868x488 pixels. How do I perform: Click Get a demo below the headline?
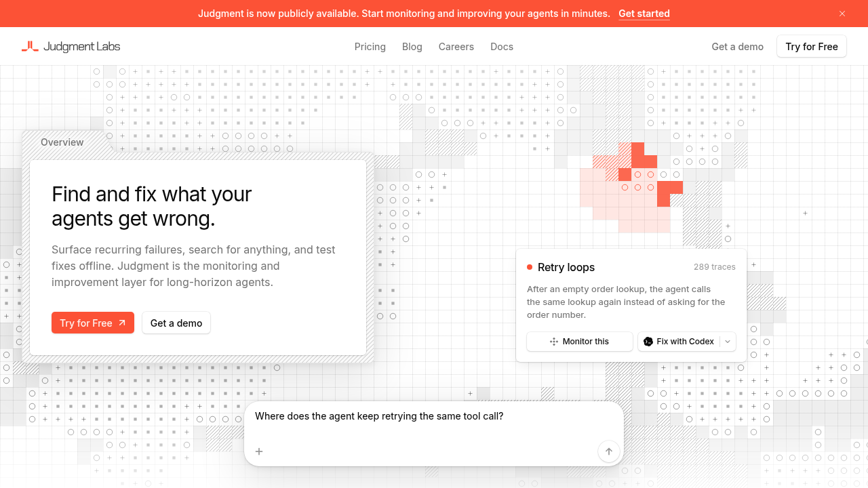pos(176,323)
